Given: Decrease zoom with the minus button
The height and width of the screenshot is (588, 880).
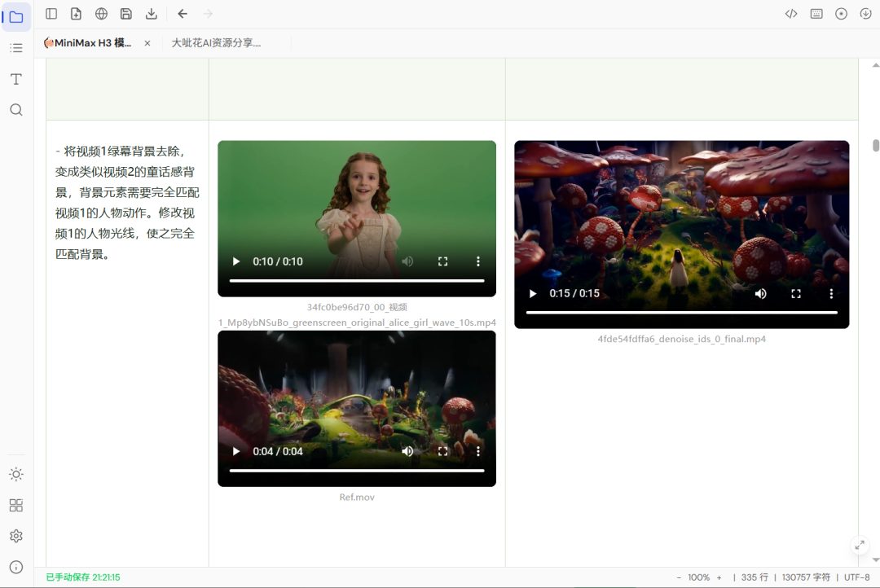Looking at the screenshot, I should click(x=679, y=577).
